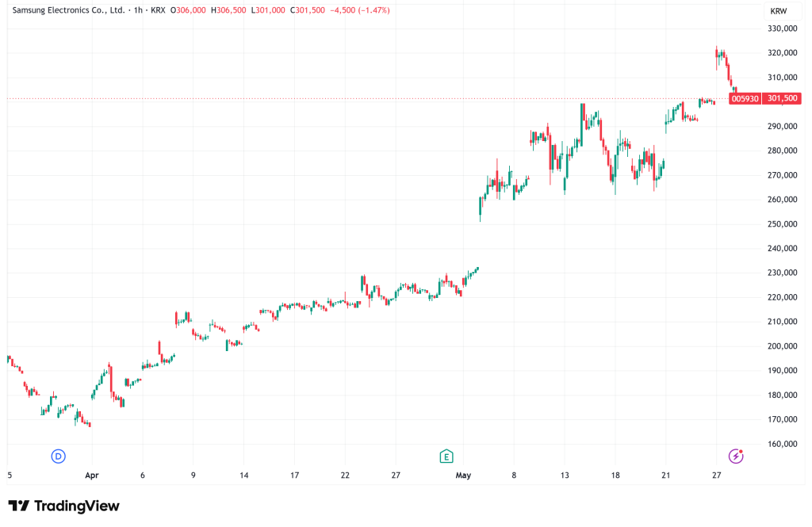This screenshot has height=527, width=812.
Task: Click the 270,000 price axis label
Action: click(x=782, y=175)
